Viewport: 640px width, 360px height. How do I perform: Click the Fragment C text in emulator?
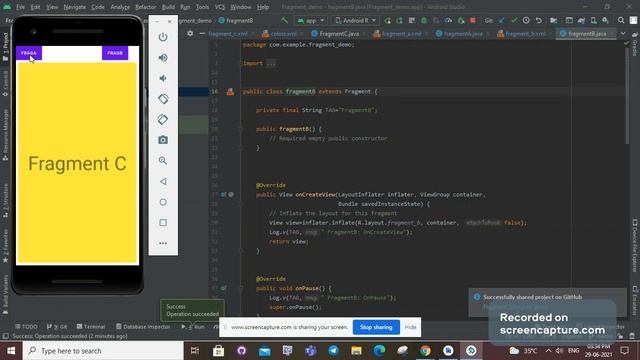click(77, 164)
